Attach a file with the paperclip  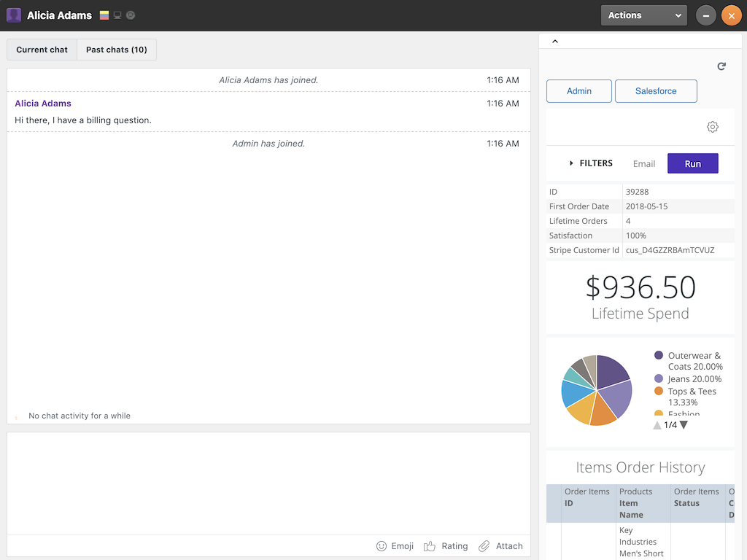point(500,546)
